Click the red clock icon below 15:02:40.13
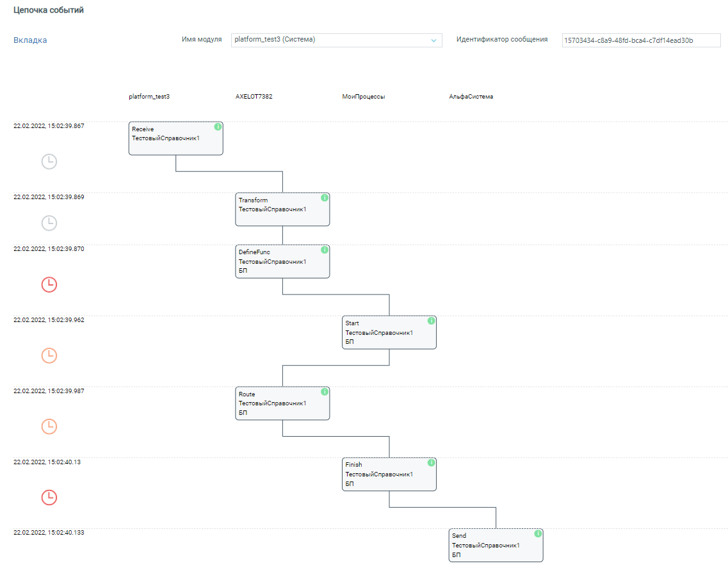This screenshot has height=575, width=728. (x=49, y=497)
